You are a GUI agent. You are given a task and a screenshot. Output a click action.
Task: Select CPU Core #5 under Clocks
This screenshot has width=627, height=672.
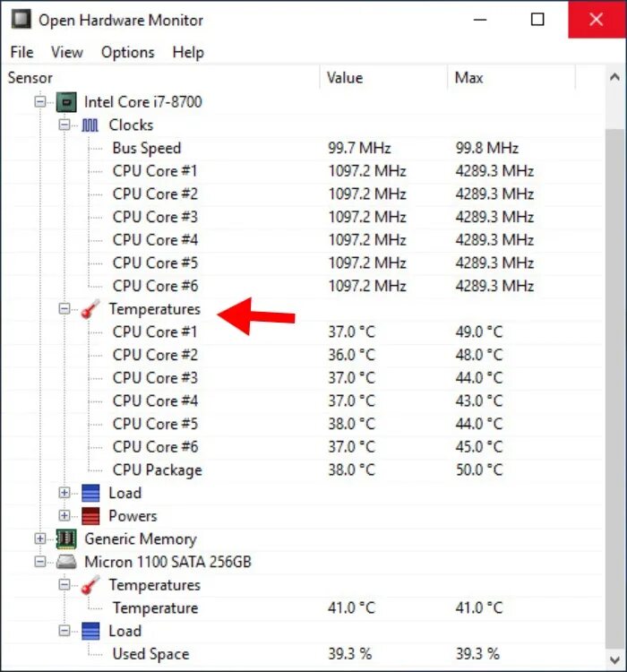point(304,263)
